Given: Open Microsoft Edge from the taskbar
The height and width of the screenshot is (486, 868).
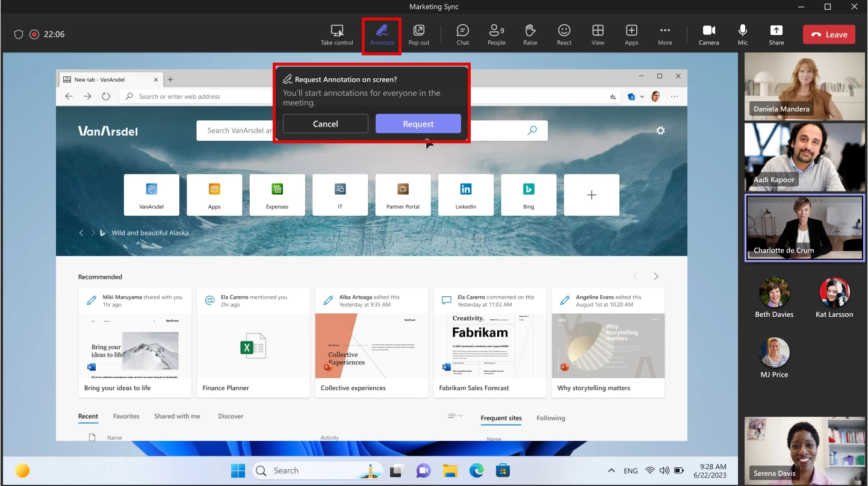Looking at the screenshot, I should click(476, 470).
